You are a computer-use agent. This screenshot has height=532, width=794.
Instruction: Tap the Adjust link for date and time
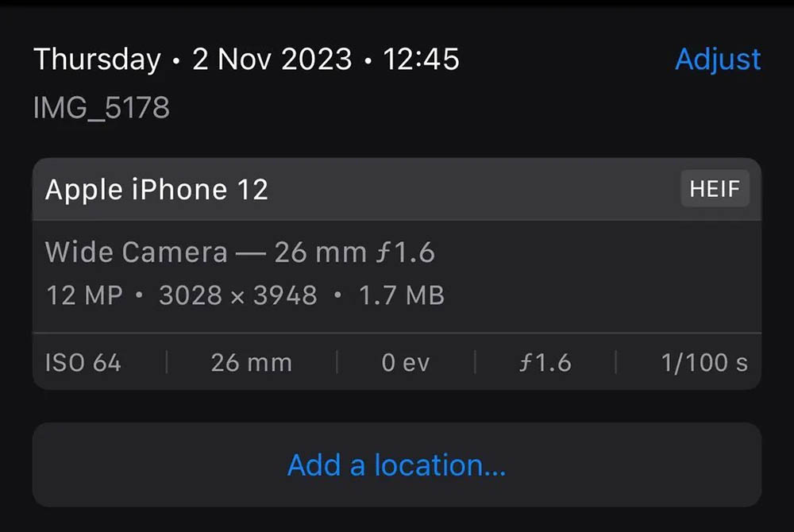(x=717, y=60)
